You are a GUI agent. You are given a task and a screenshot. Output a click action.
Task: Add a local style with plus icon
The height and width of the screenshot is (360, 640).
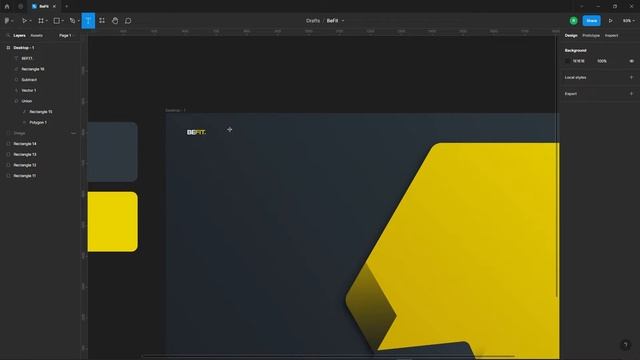[631, 77]
